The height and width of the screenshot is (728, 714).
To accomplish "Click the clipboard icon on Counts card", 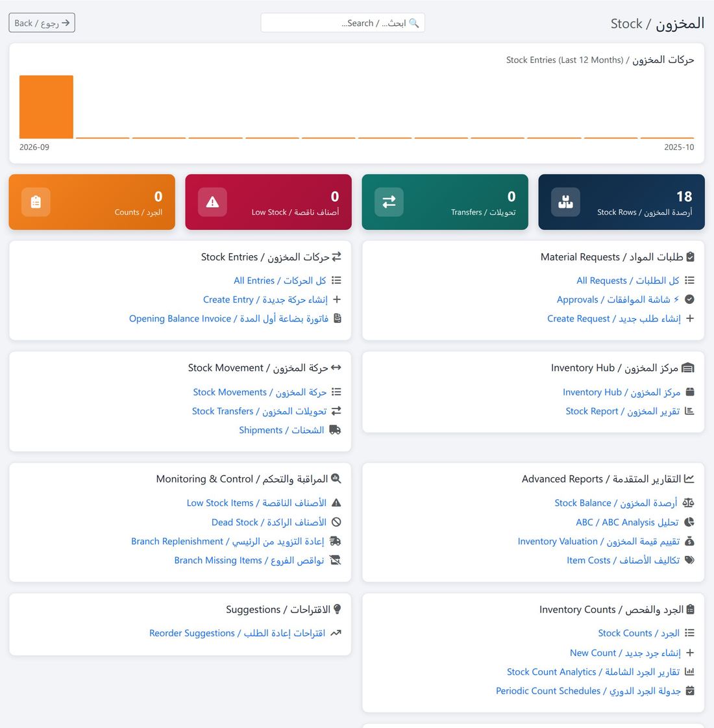I will pos(36,202).
